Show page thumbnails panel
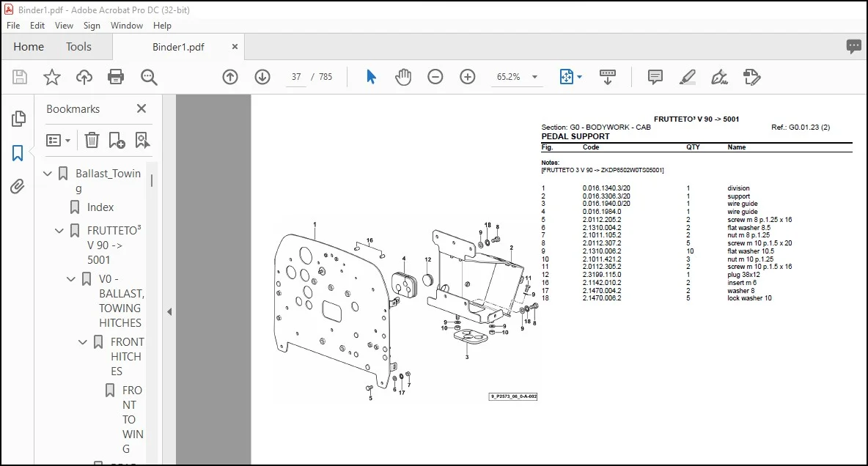The image size is (868, 466). pos(18,119)
